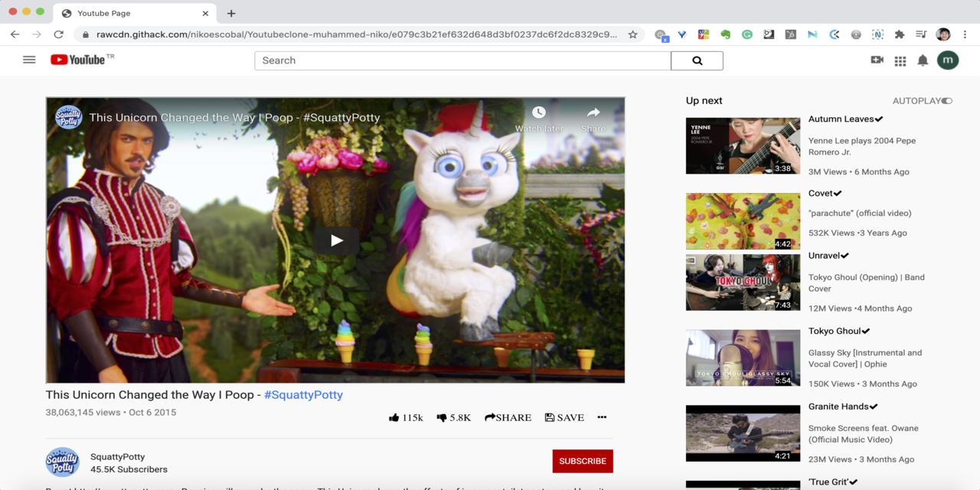Image resolution: width=980 pixels, height=490 pixels.
Task: Play the Tokyo Ghoul Glassy Sky thumbnail
Action: point(743,358)
